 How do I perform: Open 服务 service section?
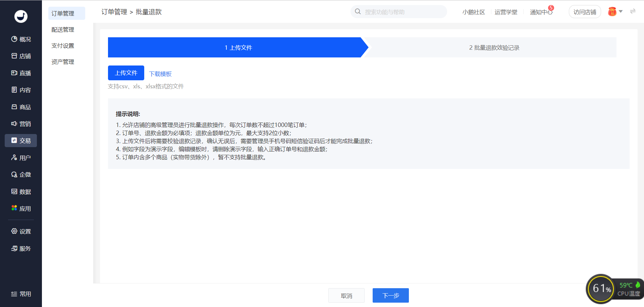(x=21, y=249)
